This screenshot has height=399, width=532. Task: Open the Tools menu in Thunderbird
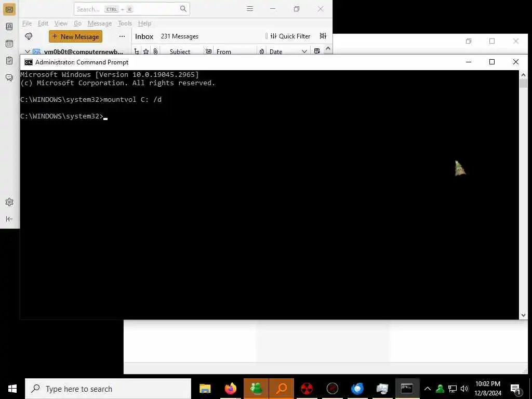(125, 23)
